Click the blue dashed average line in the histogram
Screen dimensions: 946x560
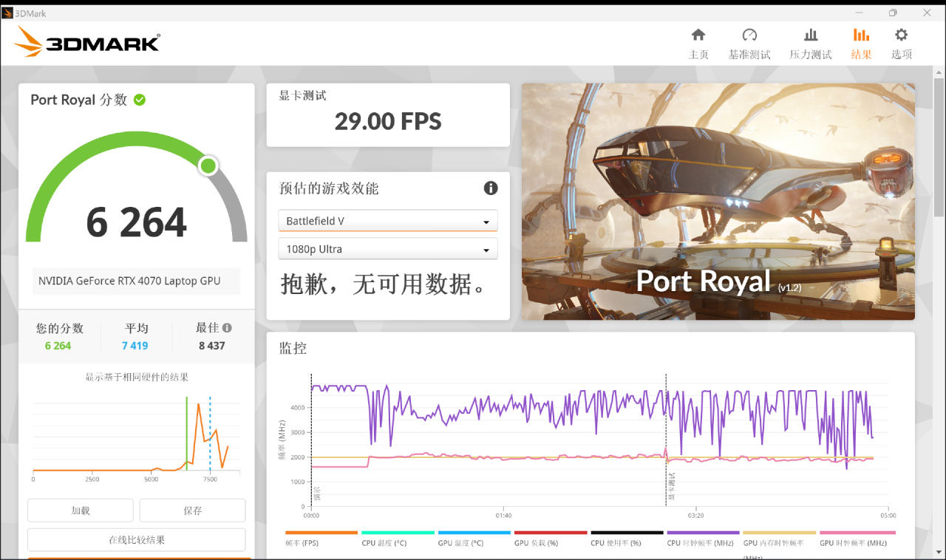(210, 434)
